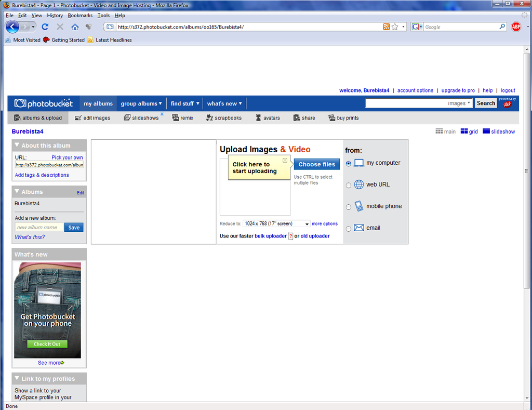Click the upgrade to pro link
Viewport: 532px width, 410px height.
tap(458, 90)
